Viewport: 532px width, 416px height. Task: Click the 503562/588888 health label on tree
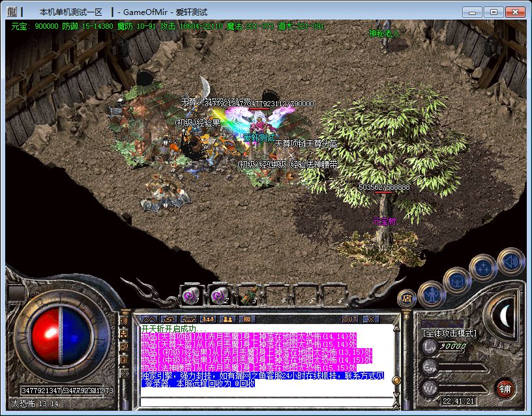(384, 187)
